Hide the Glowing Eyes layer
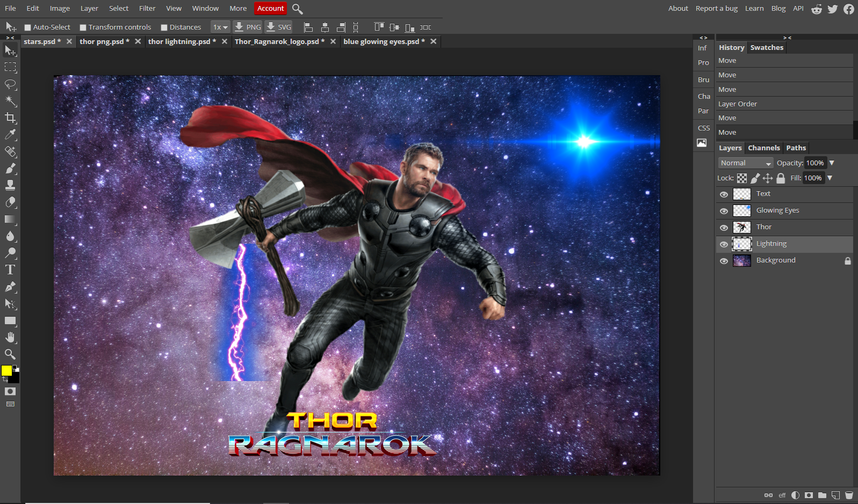Screen dimensions: 858x504 click(x=724, y=211)
